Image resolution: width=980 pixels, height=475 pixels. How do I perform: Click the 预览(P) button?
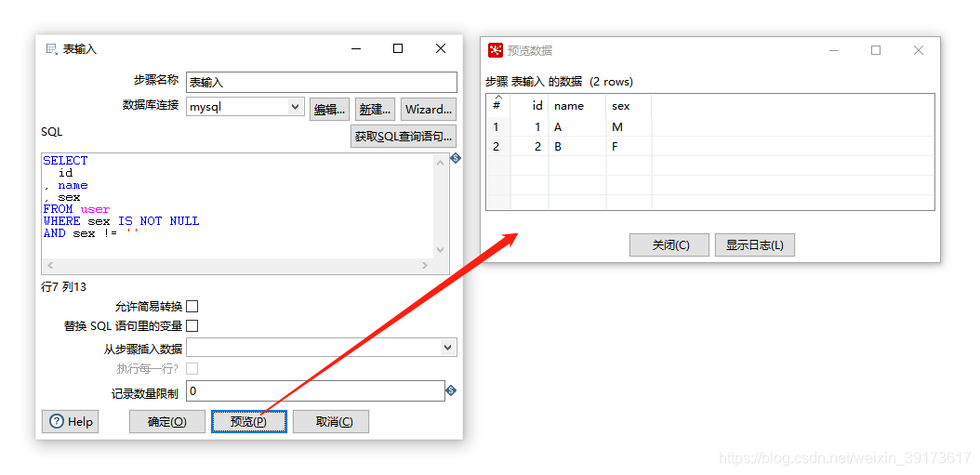[249, 422]
